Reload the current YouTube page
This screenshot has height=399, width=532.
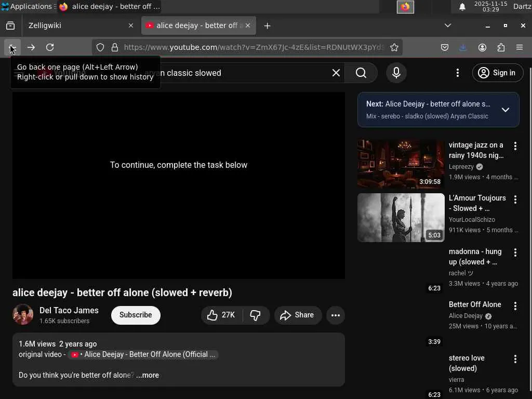pos(50,47)
